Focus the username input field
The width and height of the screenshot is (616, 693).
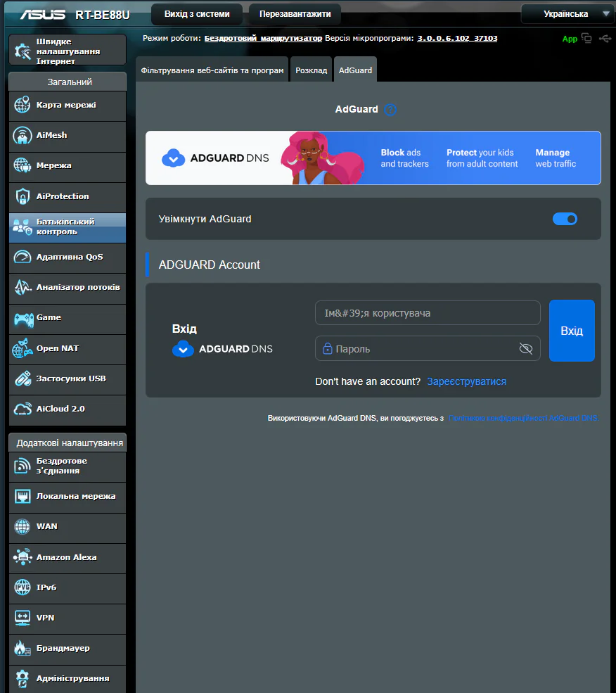428,313
